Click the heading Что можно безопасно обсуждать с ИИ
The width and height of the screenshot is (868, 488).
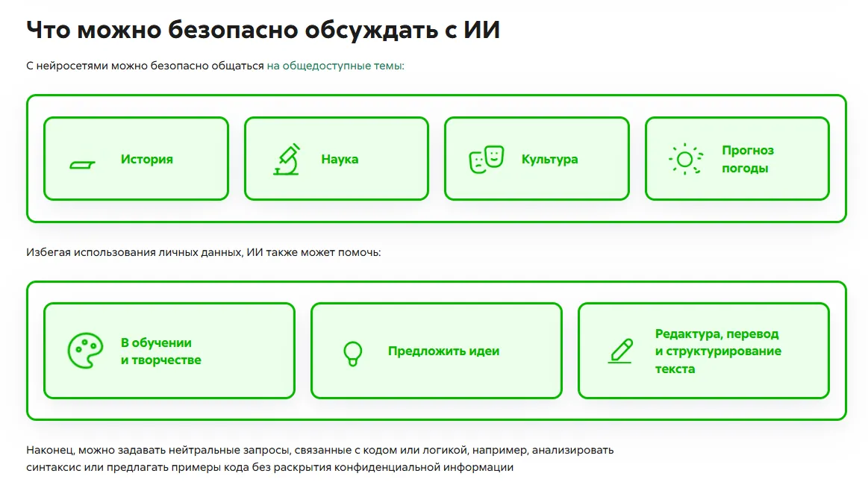tap(263, 30)
